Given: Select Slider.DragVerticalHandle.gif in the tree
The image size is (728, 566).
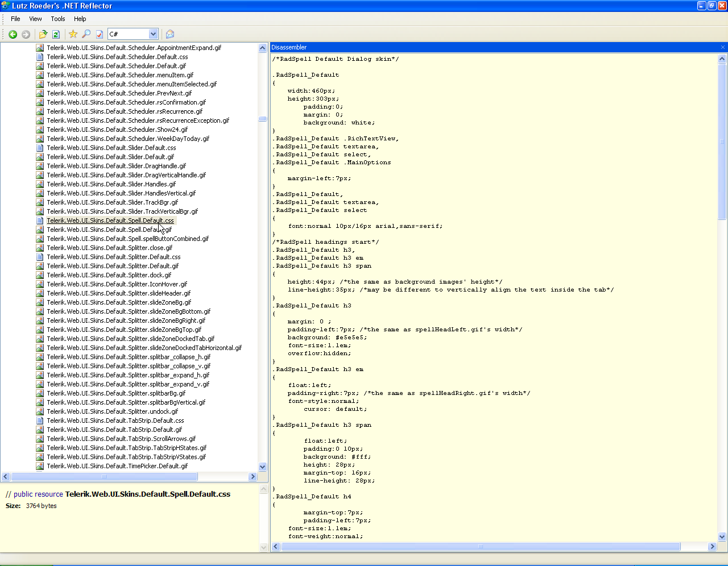Looking at the screenshot, I should pos(126,175).
